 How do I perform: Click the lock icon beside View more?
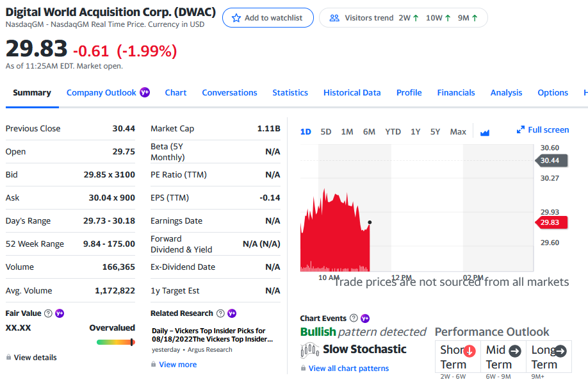pos(153,364)
